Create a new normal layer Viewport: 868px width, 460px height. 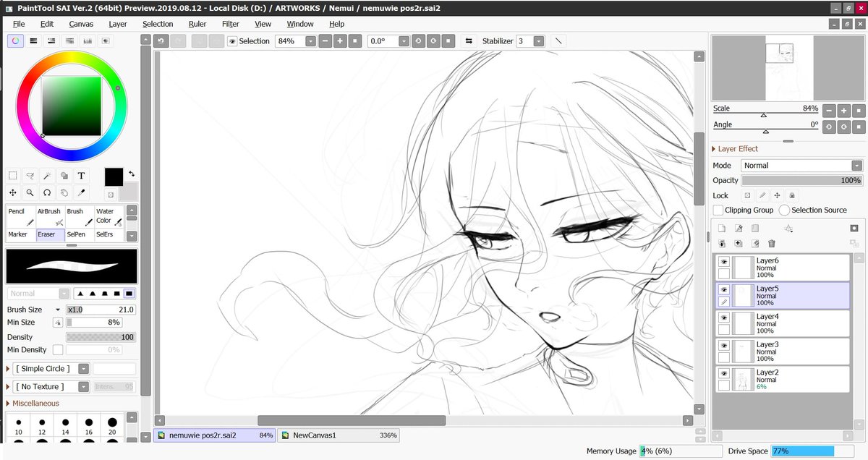[722, 228]
